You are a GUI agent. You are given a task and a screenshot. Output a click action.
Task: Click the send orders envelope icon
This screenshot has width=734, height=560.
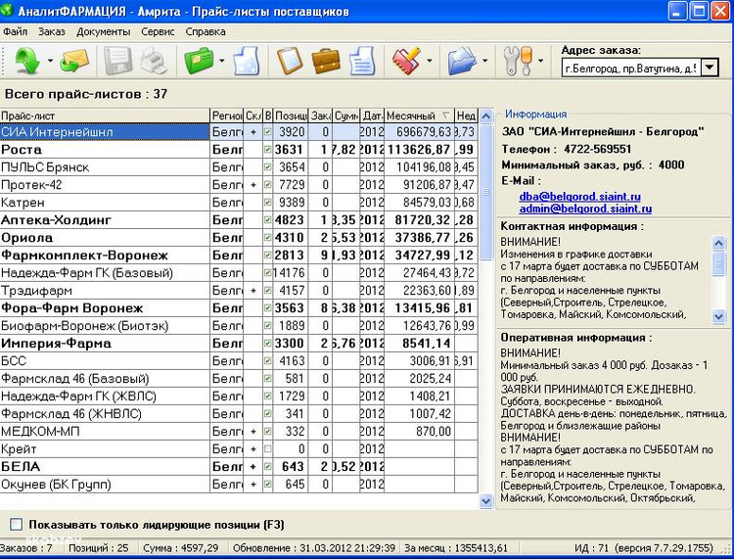point(73,62)
